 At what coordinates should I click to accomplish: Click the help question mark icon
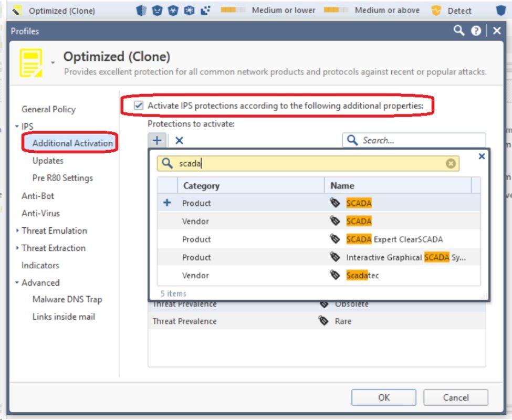[x=476, y=31]
